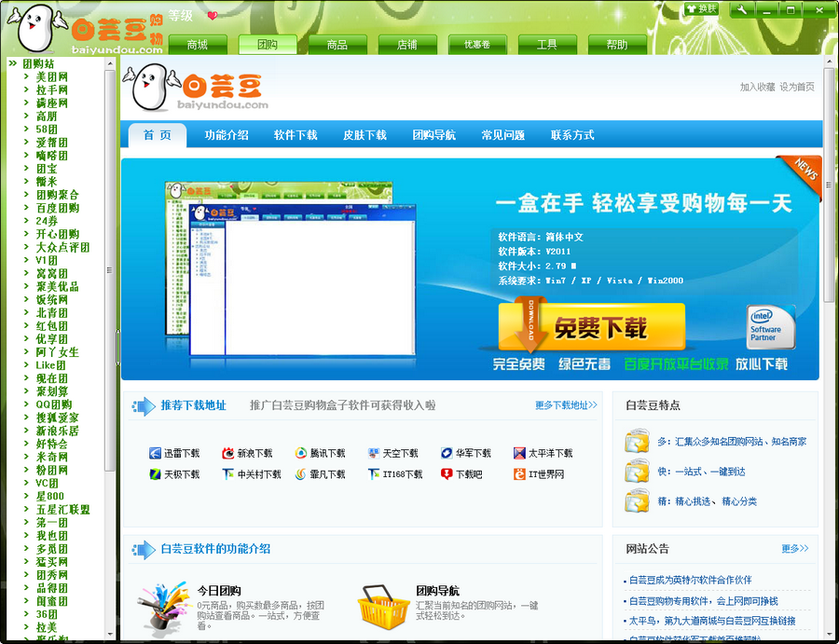Switch to the 商品 top tab
Viewport: 839px width, 644px height.
click(337, 45)
